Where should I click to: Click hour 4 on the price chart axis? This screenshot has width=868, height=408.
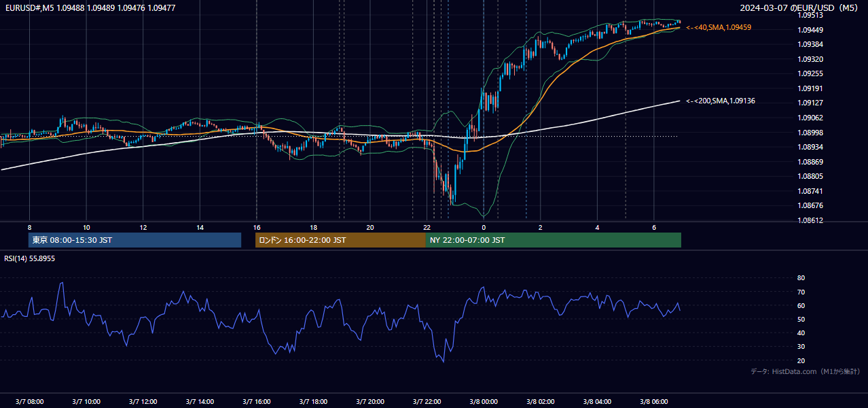tap(597, 227)
